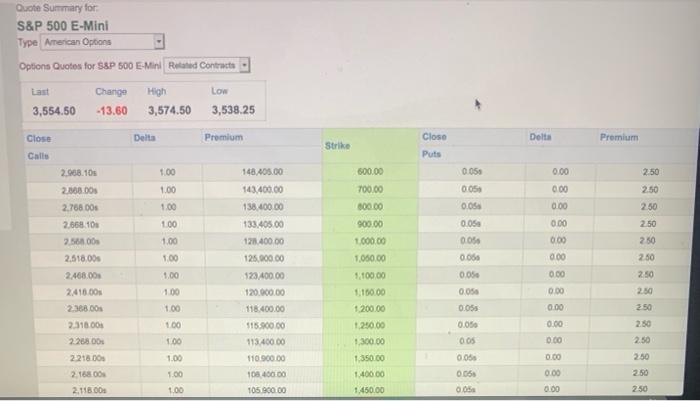Click call premium 128,400.00
Screen dimensions: 700x401
(x=264, y=242)
